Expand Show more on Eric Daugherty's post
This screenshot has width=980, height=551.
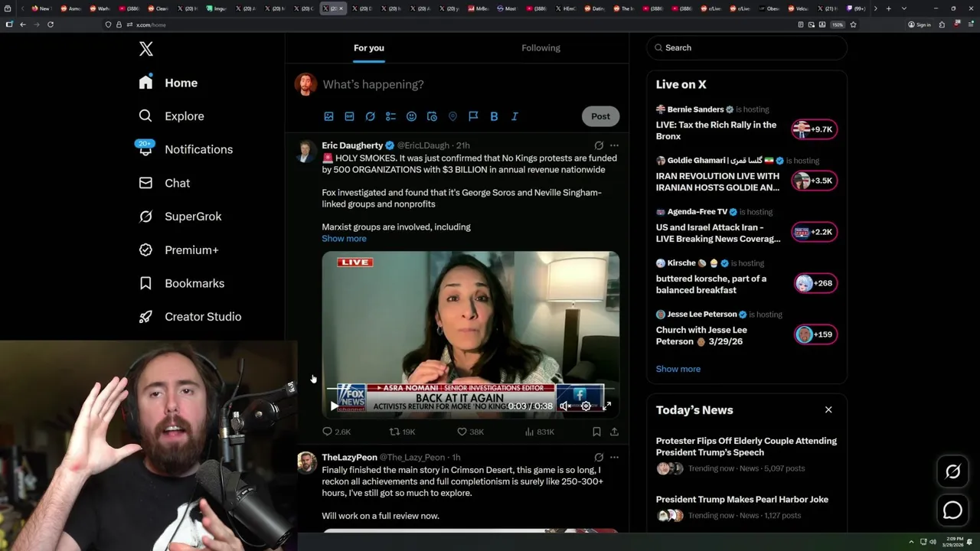[344, 239]
